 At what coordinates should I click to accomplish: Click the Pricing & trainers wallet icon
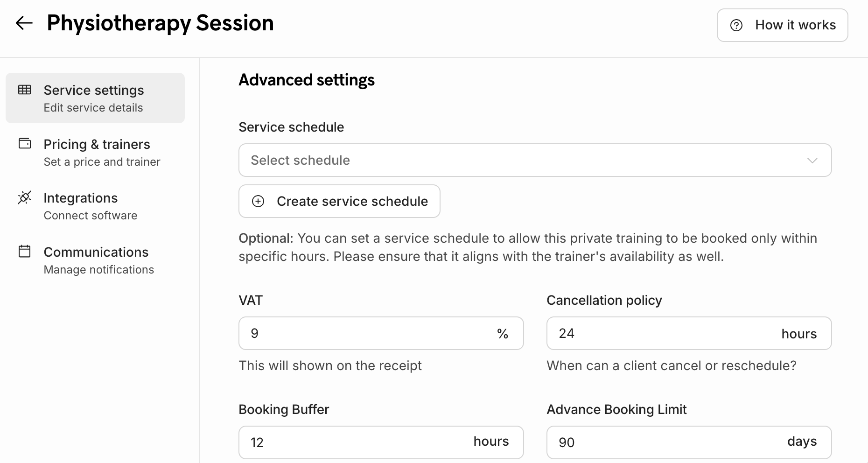click(25, 143)
